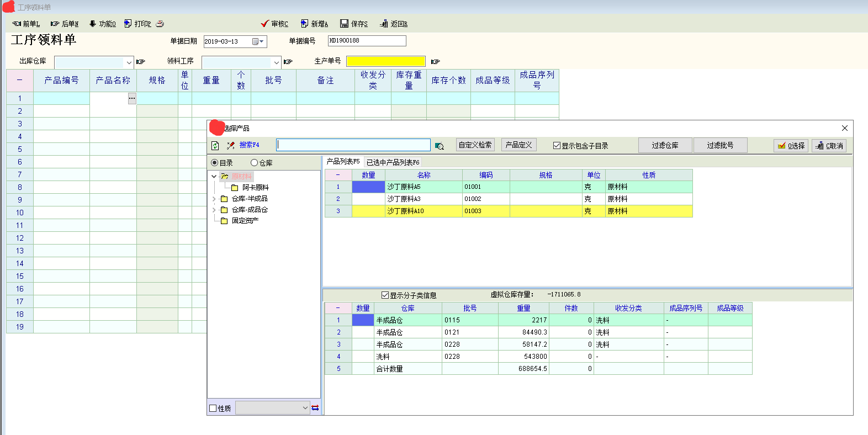Click the magnifier icon beside the search box
This screenshot has height=435, width=868.
(440, 146)
